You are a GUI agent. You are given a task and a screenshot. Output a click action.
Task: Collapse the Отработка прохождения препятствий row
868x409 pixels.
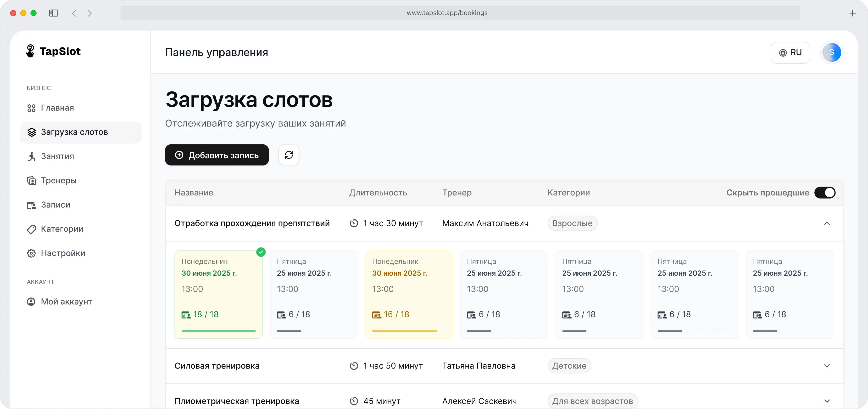(x=827, y=224)
